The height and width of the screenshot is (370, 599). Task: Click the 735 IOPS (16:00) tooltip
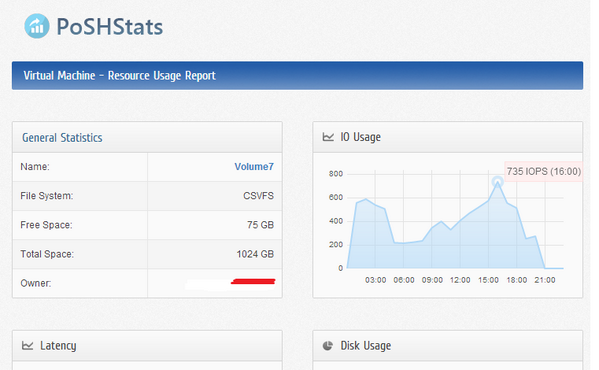click(544, 171)
